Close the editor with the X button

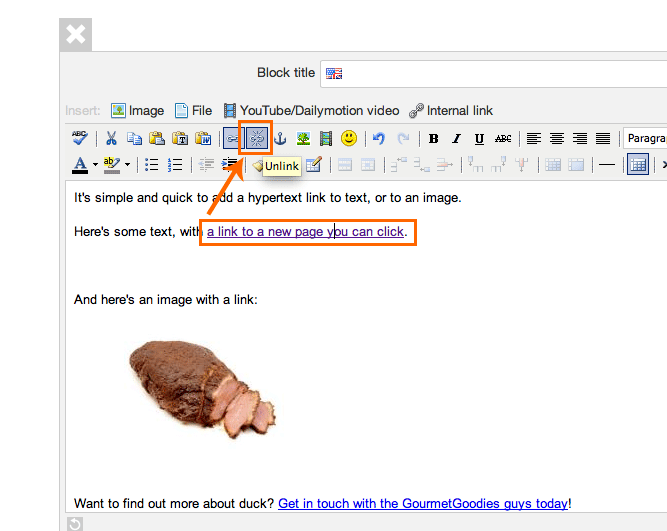76,34
